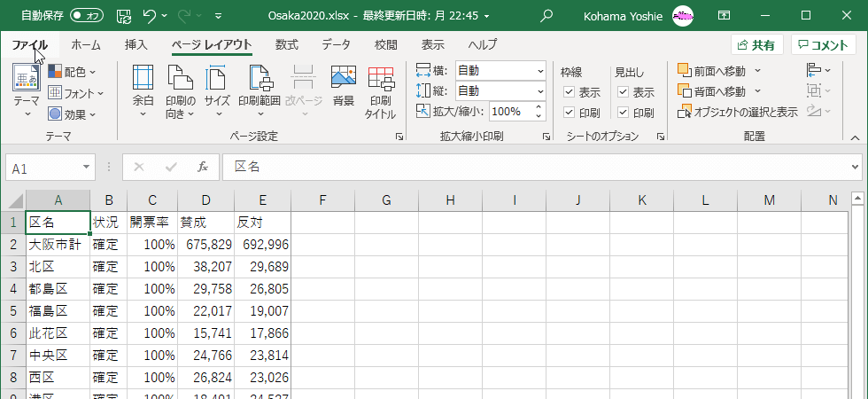Open the Name Box dropdown arrow
This screenshot has height=399, width=868.
(86, 168)
